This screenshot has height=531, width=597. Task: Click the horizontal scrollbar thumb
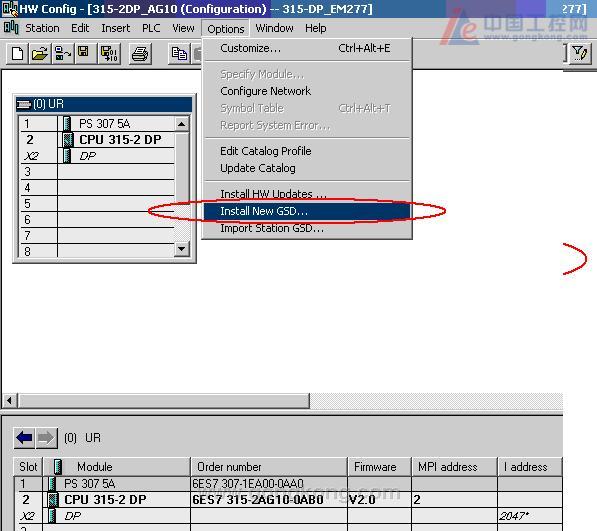164,401
